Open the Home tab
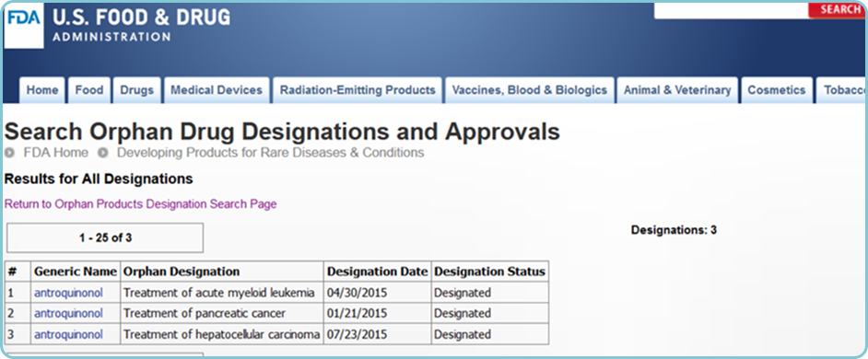The height and width of the screenshot is (359, 868). (x=42, y=90)
